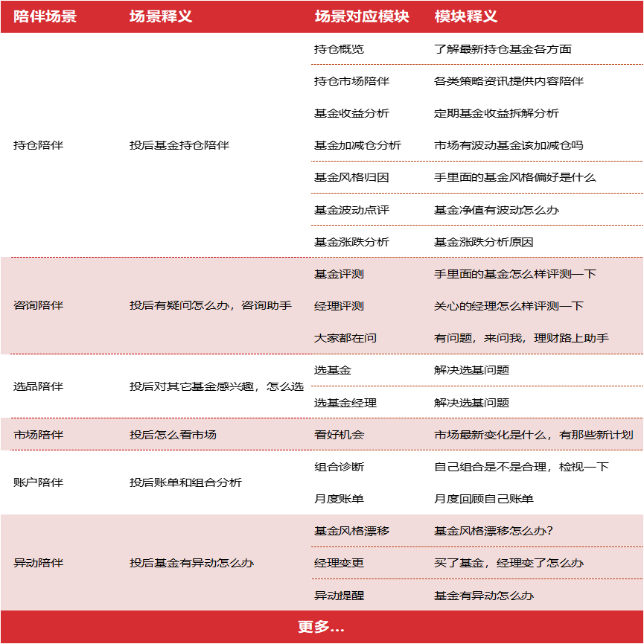Click 基金净值有波动怎么办 text
This screenshot has width=644, height=644.
coord(496,210)
